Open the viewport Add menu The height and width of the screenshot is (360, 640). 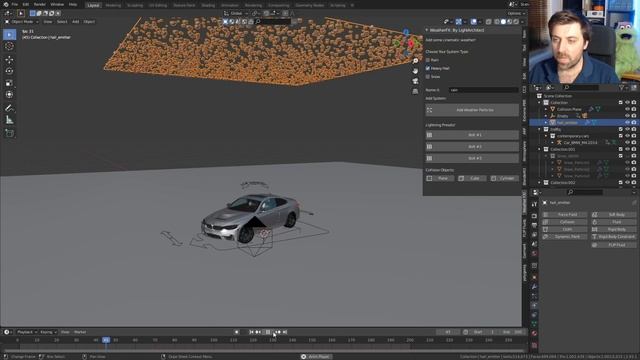click(76, 22)
